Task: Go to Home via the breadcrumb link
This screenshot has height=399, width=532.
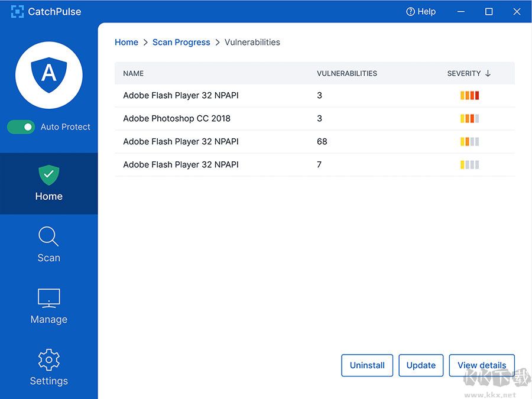Action: click(x=126, y=42)
